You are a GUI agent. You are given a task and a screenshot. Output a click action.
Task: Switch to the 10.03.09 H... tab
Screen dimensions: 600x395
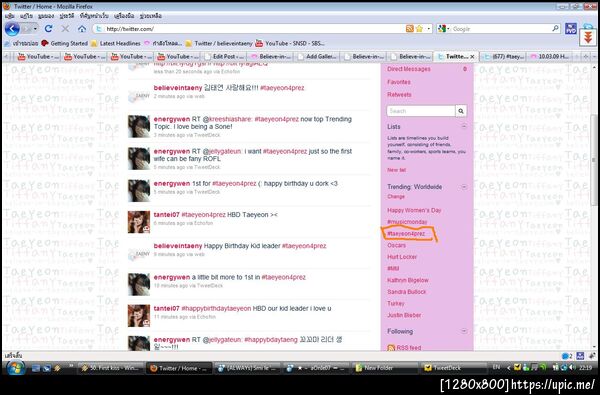551,57
